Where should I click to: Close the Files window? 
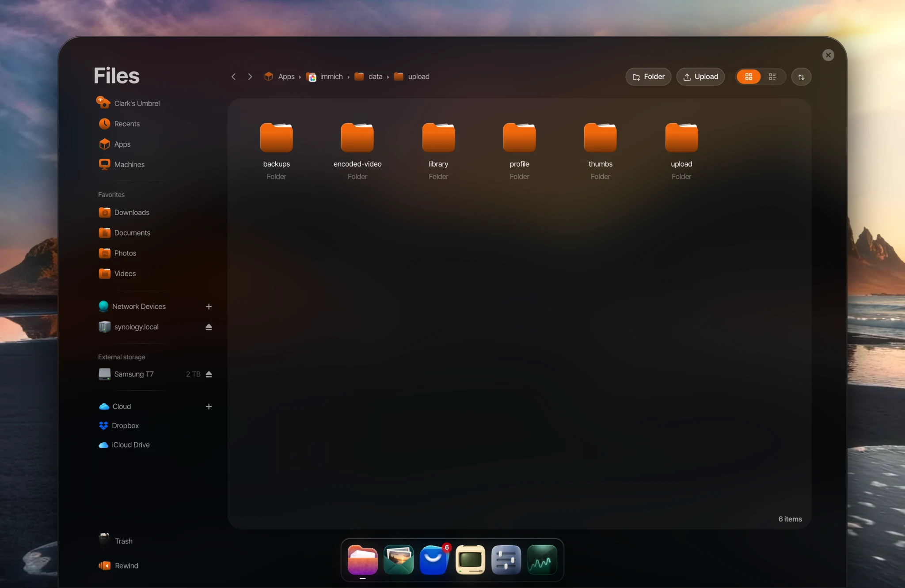pos(828,55)
